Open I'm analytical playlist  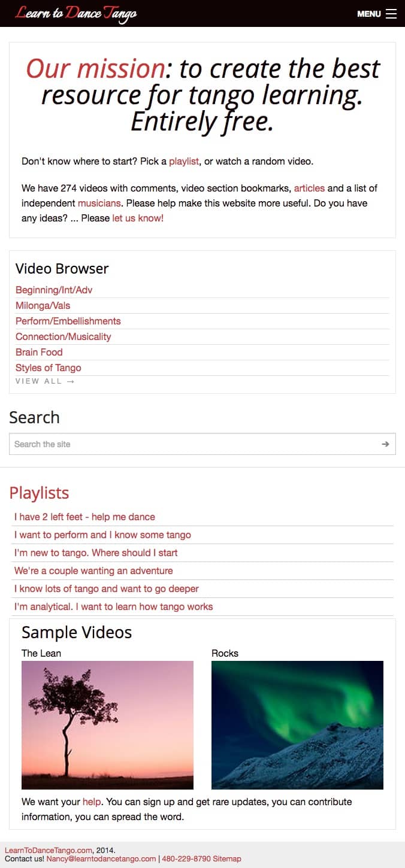[x=114, y=606]
